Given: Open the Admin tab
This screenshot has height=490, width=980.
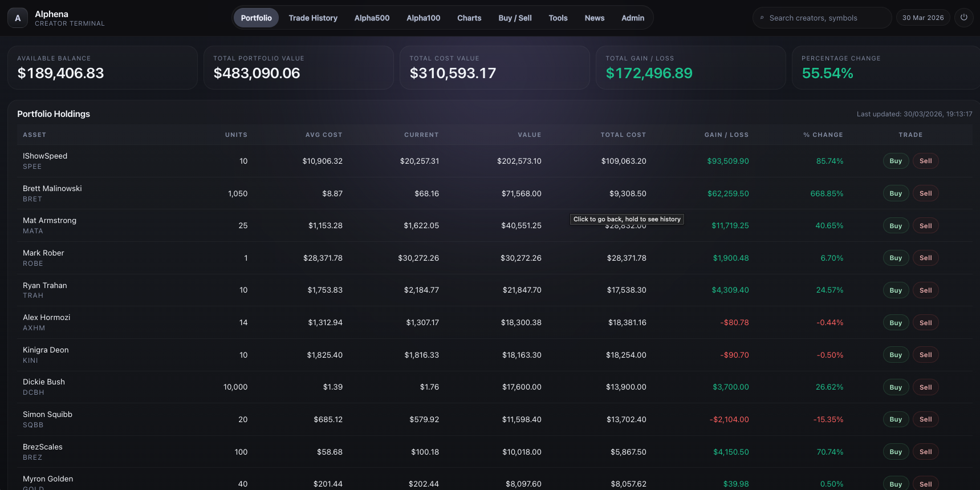Looking at the screenshot, I should pos(633,18).
